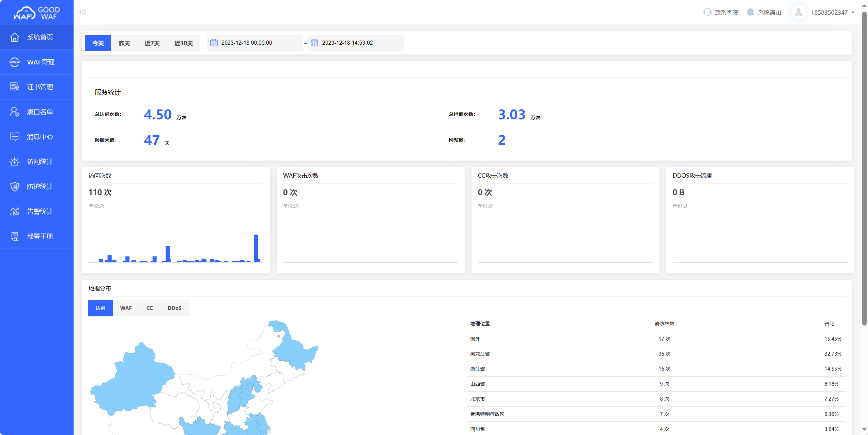The height and width of the screenshot is (435, 868).
Task: Open 部署手册 in the sidebar
Action: 40,236
